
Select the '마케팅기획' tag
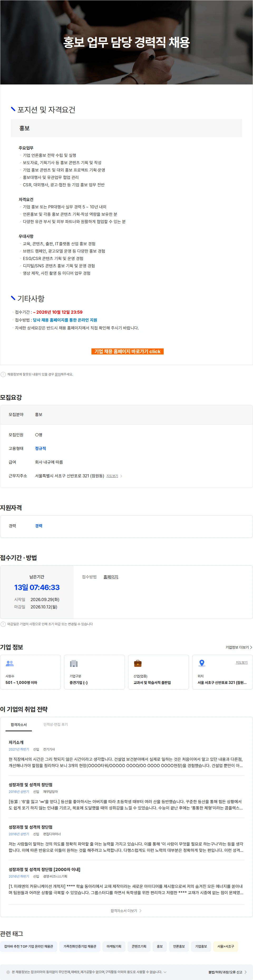pyautogui.click(x=114, y=946)
